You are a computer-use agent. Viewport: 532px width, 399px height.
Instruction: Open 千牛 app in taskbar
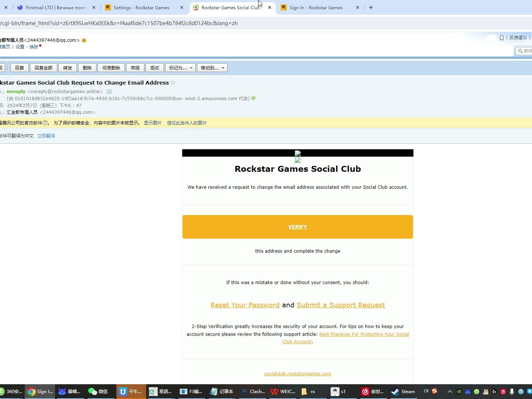pos(131,392)
